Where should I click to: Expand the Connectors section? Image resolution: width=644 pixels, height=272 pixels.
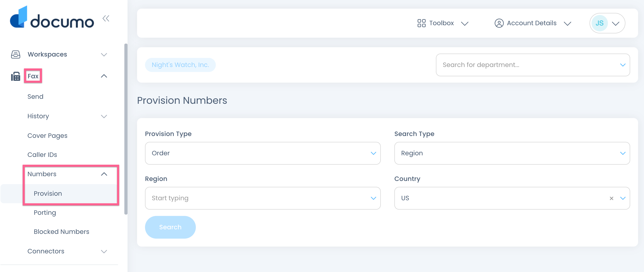pos(104,251)
